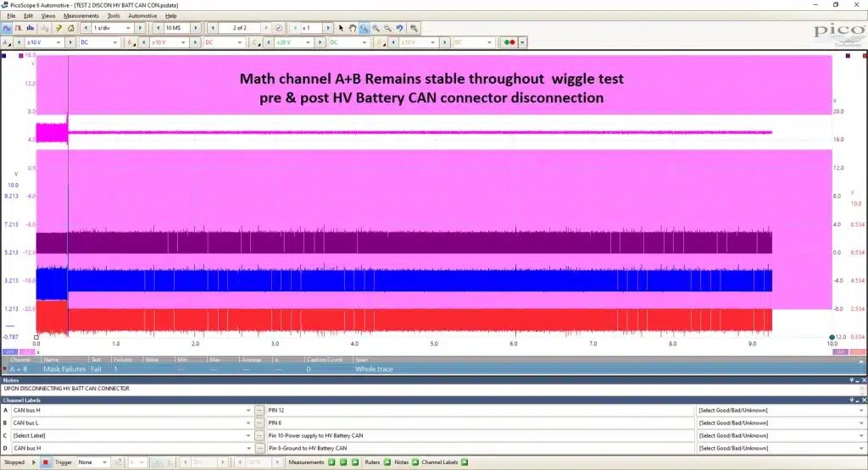This screenshot has width=868, height=470.
Task: Switch to Persistence Mode icon
Action: click(19, 28)
